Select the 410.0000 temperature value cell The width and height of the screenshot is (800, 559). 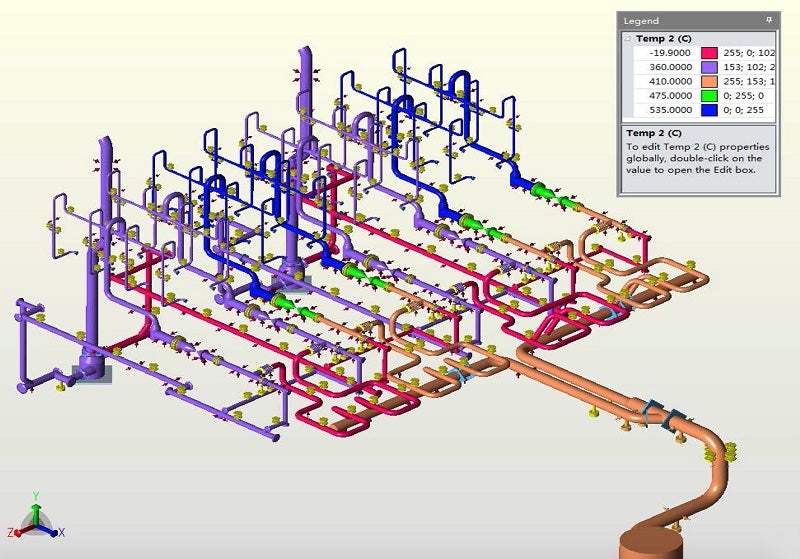[x=669, y=81]
